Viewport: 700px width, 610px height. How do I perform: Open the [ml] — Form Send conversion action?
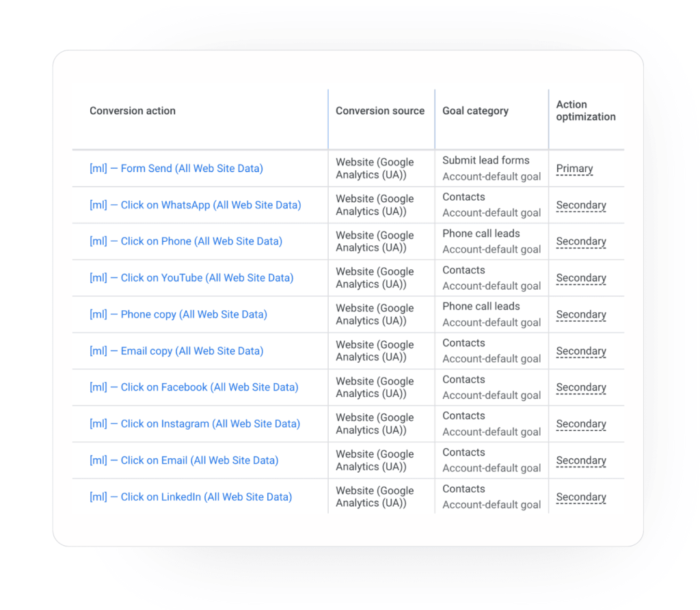click(x=176, y=168)
